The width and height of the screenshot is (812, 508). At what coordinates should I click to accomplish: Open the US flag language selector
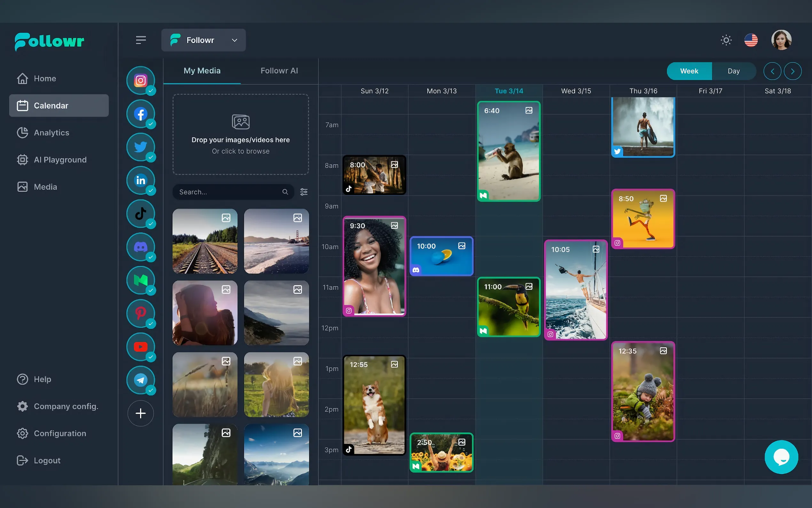click(751, 40)
